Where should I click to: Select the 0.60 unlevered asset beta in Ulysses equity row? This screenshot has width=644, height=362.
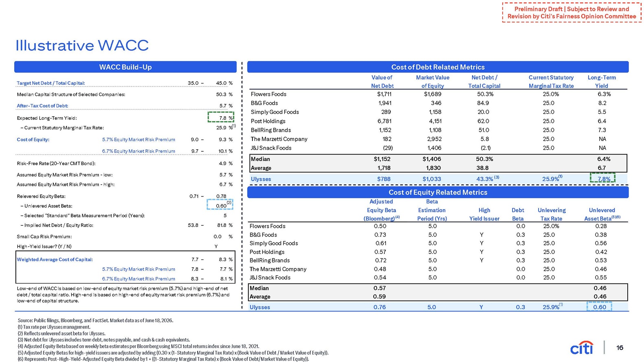click(599, 307)
